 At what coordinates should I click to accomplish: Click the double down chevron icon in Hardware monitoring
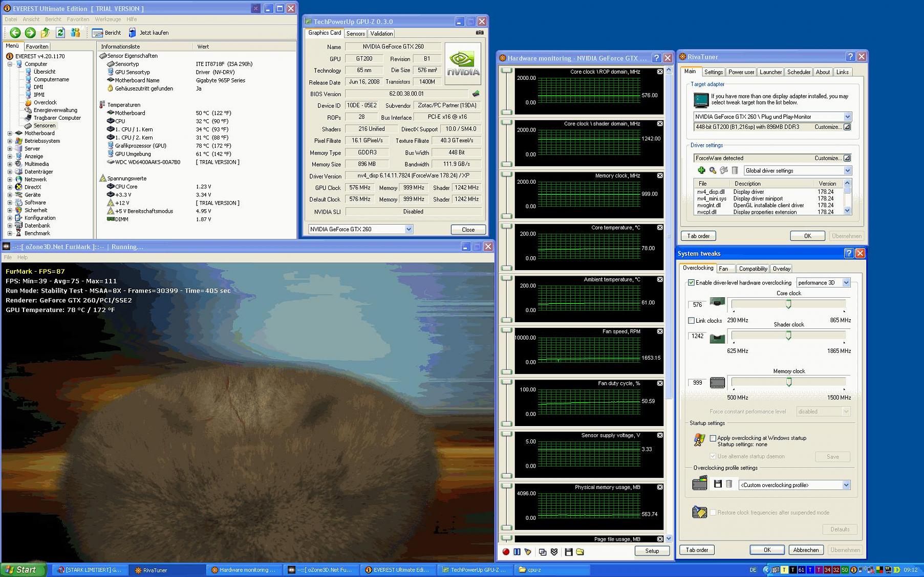pyautogui.click(x=554, y=551)
